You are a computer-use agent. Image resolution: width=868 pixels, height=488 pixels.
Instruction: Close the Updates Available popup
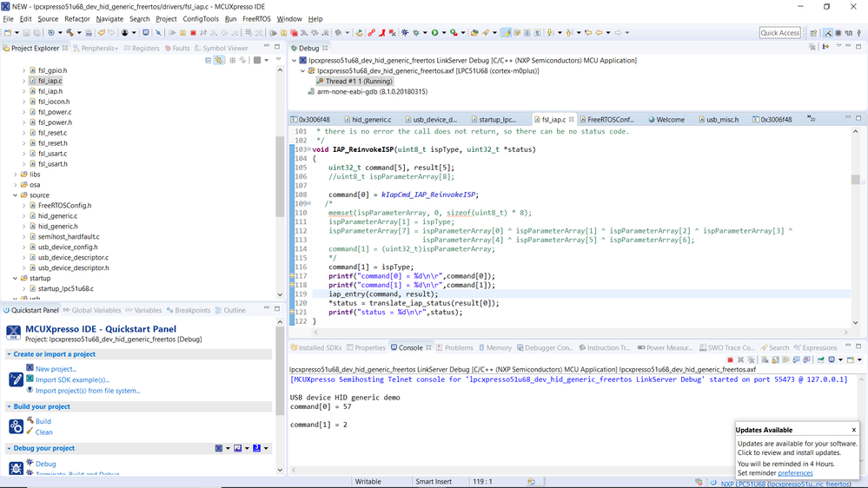pos(854,430)
